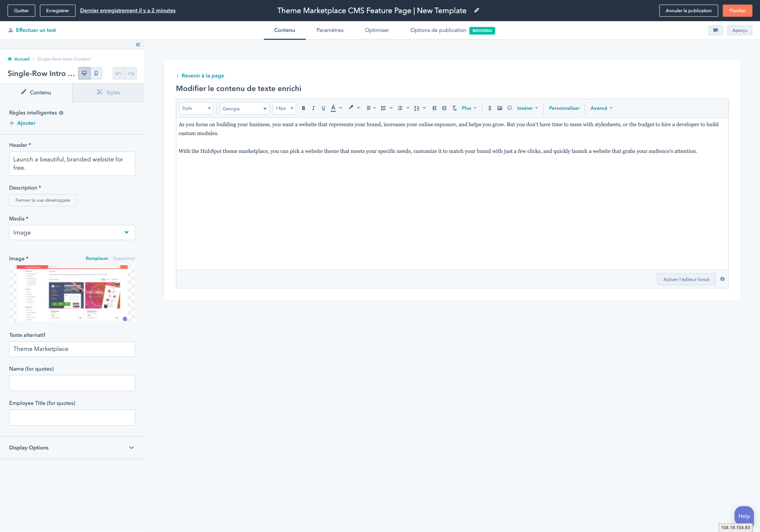Click the italic formatting icon
Viewport: 760px width, 532px height.
(x=313, y=108)
